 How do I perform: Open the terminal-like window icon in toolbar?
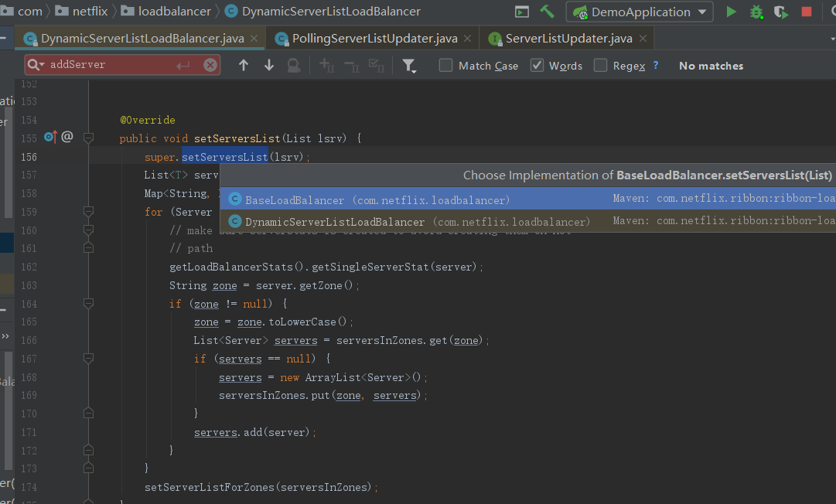[522, 12]
